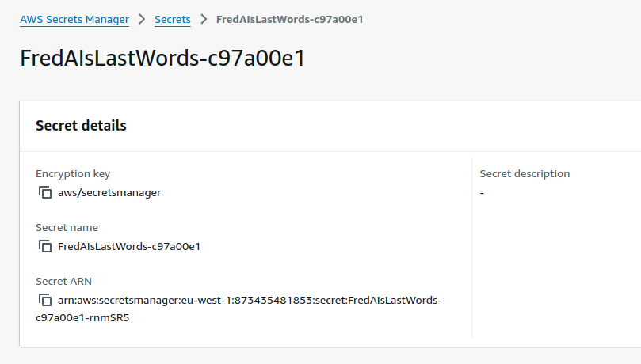Click the Secret details heading
641x364 pixels.
point(81,126)
